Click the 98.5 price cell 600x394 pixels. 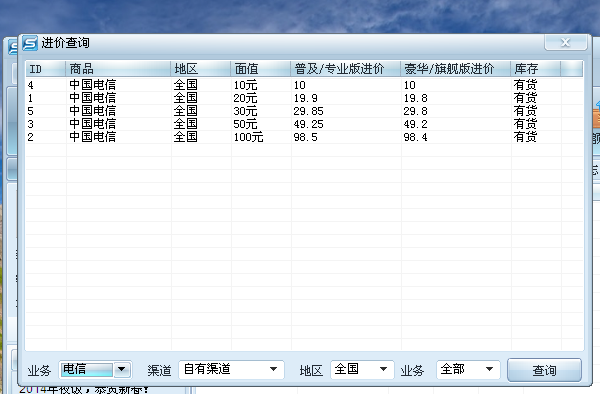pos(305,137)
